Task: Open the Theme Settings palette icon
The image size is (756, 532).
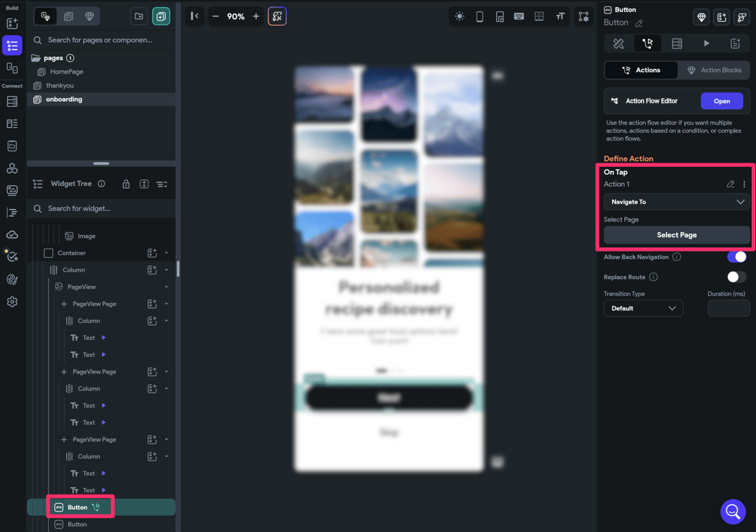Action: [x=12, y=279]
